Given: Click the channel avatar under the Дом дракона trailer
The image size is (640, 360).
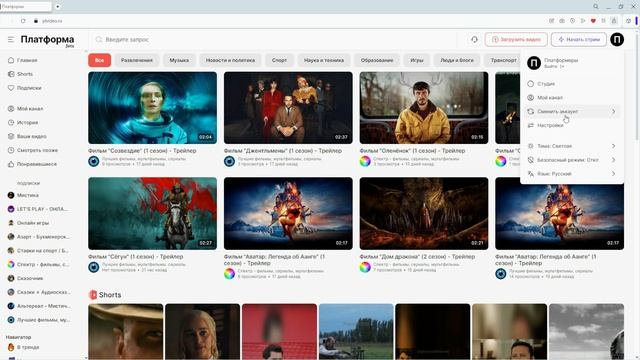Looking at the screenshot, I should pyautogui.click(x=365, y=267).
